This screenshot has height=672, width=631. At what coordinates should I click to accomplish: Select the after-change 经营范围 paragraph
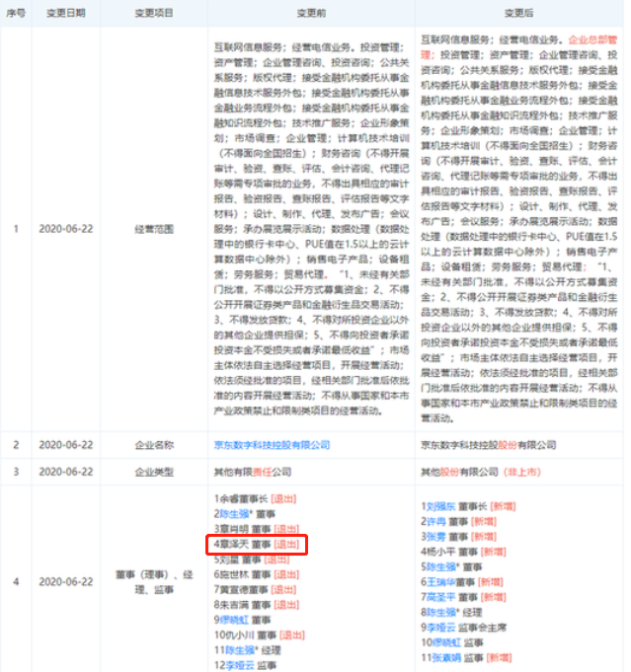(x=519, y=229)
